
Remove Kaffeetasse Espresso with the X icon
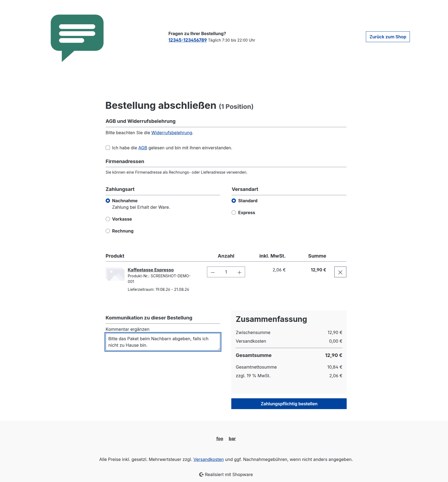(340, 272)
